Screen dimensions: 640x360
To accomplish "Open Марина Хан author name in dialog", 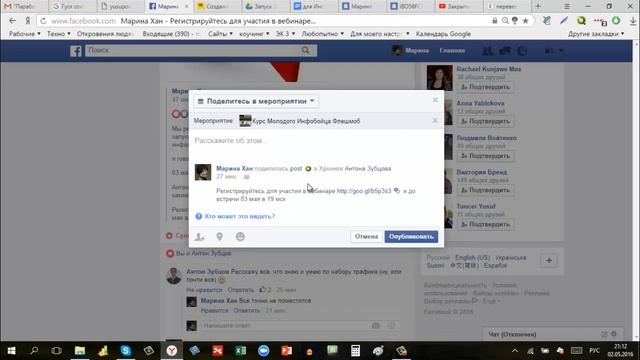I will tap(234, 168).
